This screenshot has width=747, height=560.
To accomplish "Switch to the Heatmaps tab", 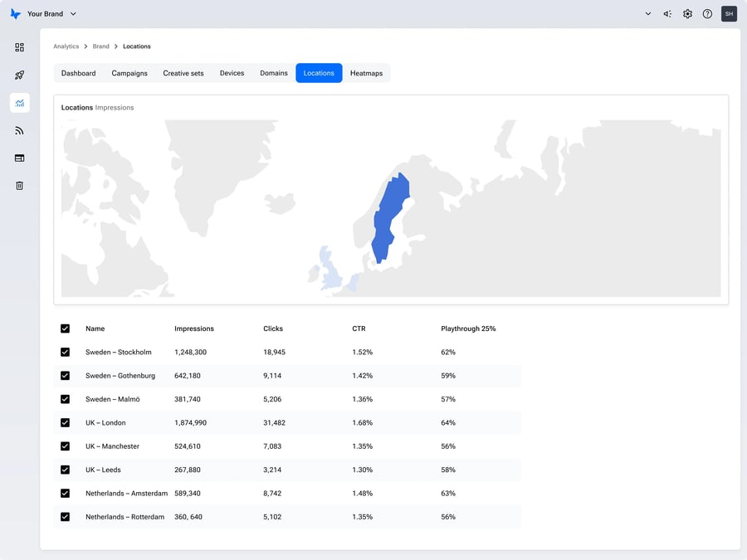I will tap(366, 73).
